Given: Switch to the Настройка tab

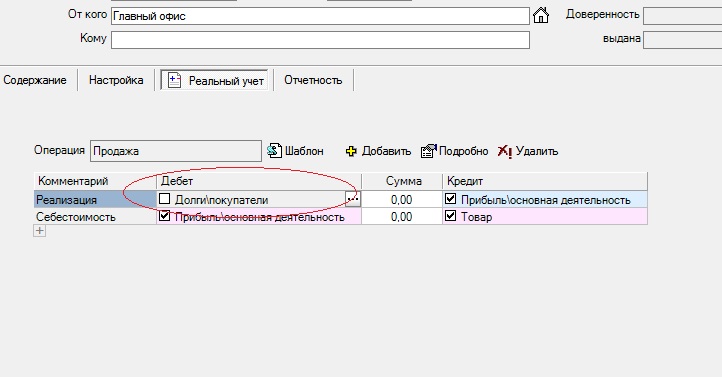Looking at the screenshot, I should (x=116, y=80).
